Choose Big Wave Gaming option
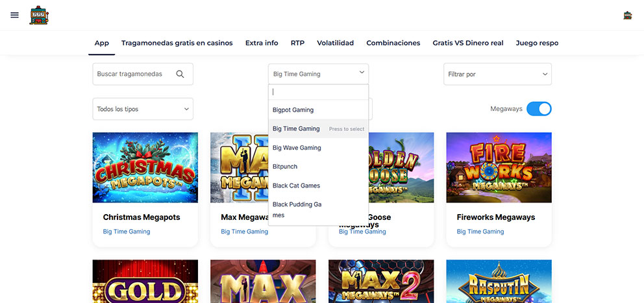The width and height of the screenshot is (644, 303). coord(297,147)
